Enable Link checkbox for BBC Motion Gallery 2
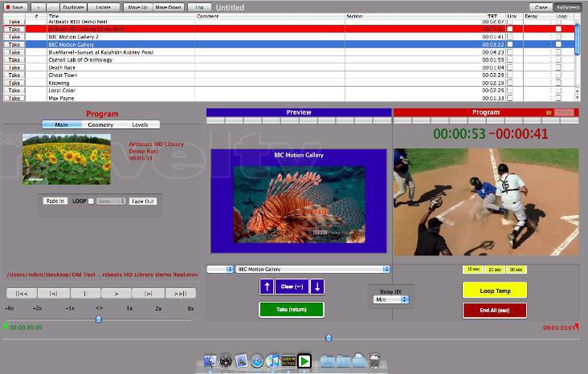588x374 pixels. tap(510, 37)
